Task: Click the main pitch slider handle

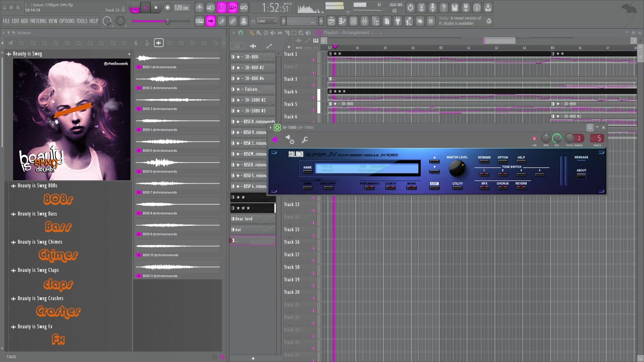Action: click(x=167, y=21)
